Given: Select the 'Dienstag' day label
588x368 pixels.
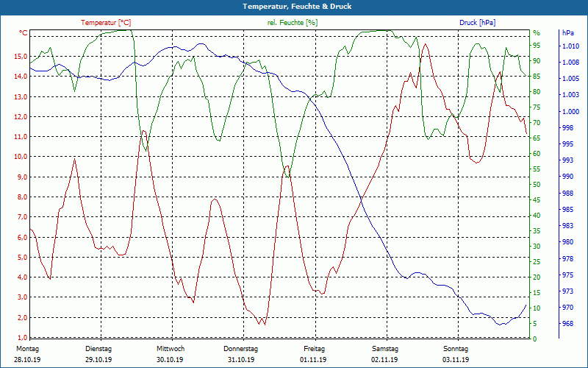Looking at the screenshot, I should tap(98, 349).
